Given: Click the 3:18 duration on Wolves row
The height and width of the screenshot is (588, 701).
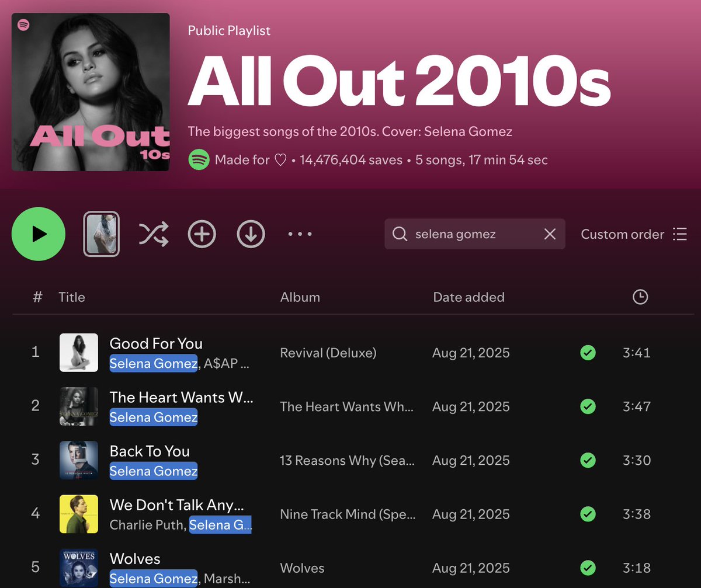Looking at the screenshot, I should (637, 568).
